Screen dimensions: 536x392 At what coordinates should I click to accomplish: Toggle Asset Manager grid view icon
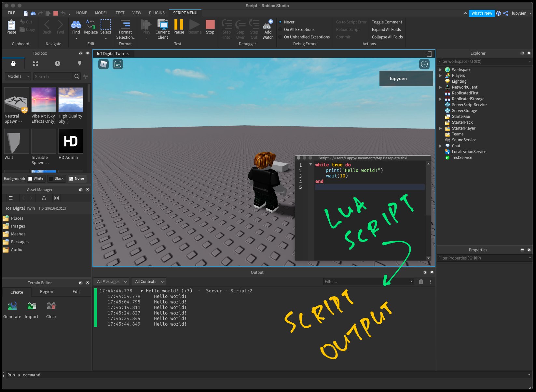tap(57, 198)
